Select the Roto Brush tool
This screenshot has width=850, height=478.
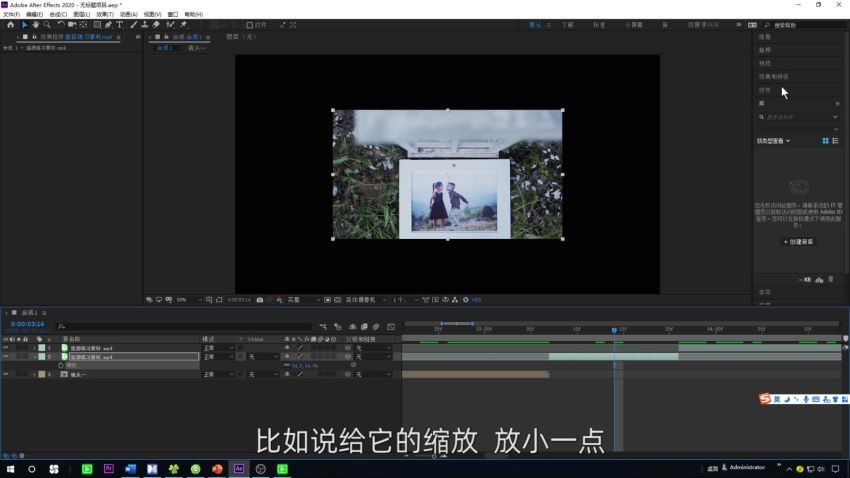[171, 25]
